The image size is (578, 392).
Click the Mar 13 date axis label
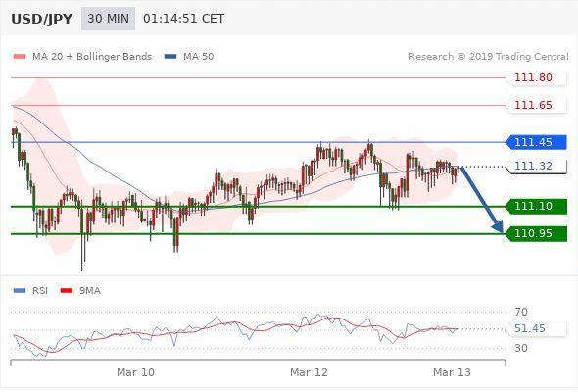pos(452,372)
